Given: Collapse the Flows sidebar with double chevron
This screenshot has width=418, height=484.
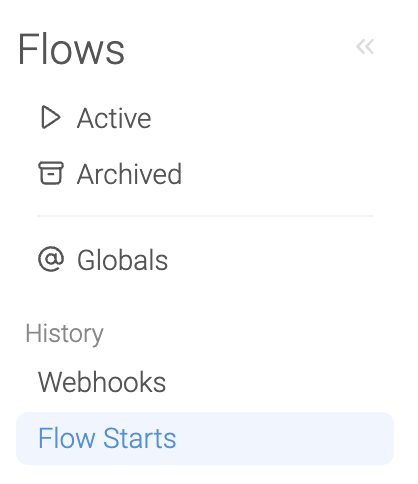Looking at the screenshot, I should click(x=365, y=47).
